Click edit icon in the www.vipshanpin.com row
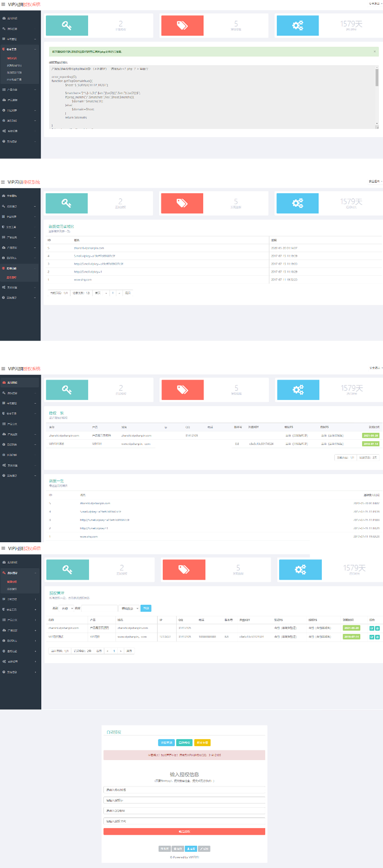Viewport: 383px width, 868px height. pos(372,637)
